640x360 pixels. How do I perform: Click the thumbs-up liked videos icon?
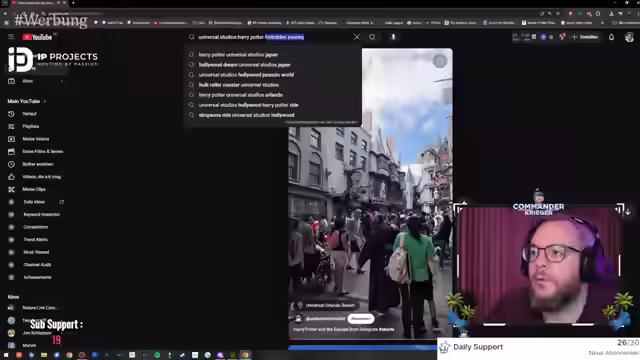tap(11, 177)
